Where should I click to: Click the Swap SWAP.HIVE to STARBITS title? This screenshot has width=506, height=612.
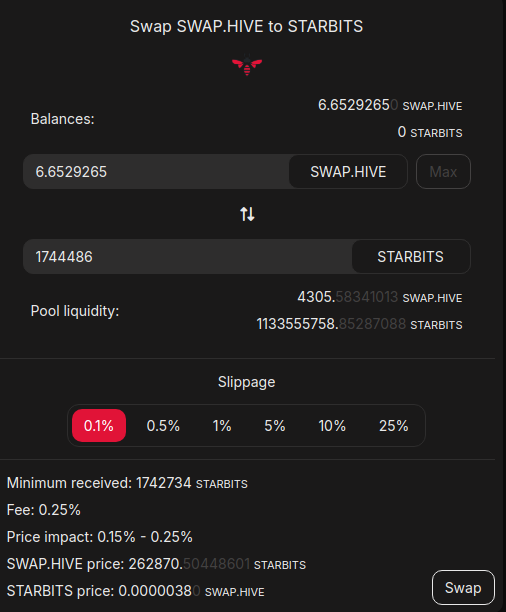point(246,27)
